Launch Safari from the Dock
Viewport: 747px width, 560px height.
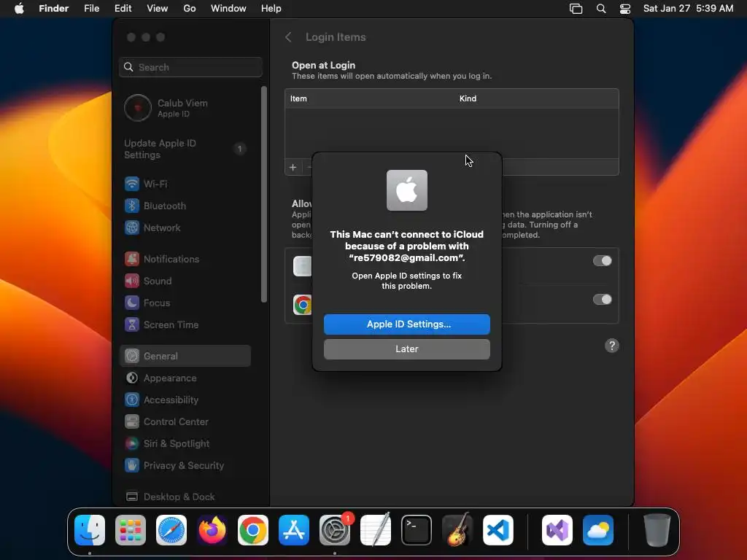(171, 530)
